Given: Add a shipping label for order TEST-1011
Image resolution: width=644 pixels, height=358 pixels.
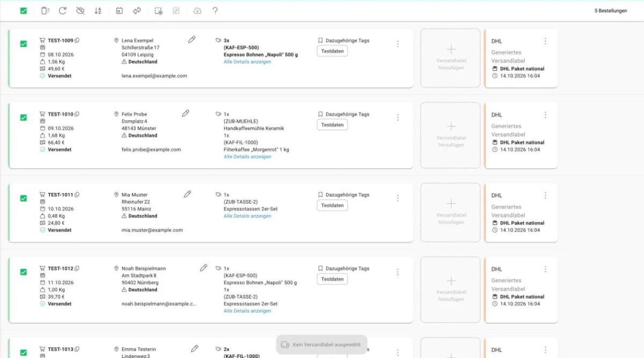Looking at the screenshot, I should (451, 212).
